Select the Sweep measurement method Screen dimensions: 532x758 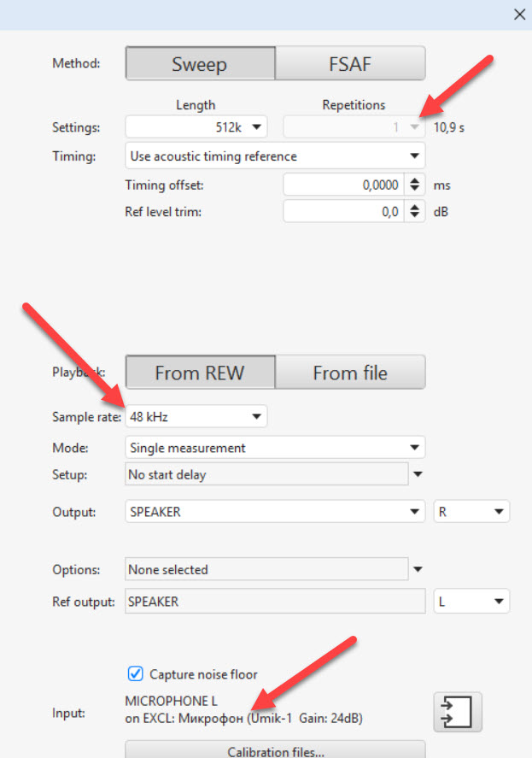[x=201, y=63]
